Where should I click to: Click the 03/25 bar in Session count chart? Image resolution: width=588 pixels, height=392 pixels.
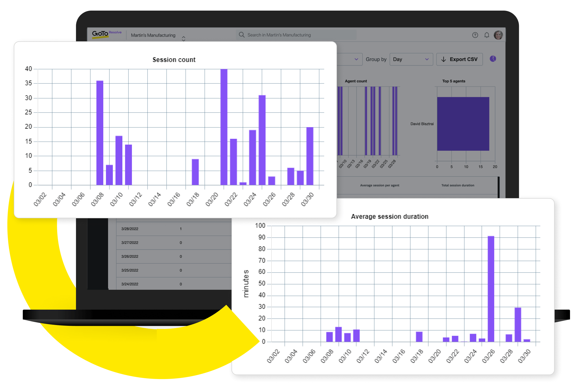[262, 140]
